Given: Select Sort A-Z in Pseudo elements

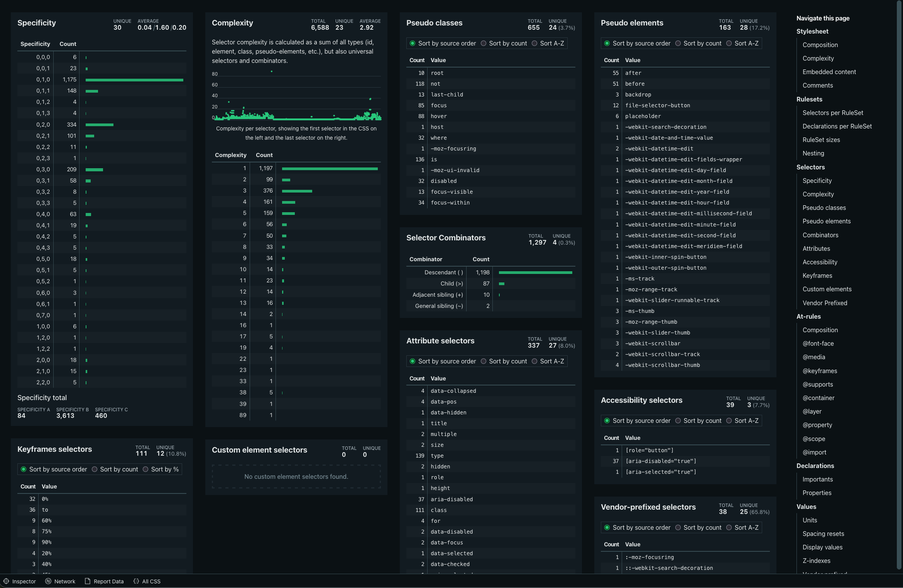Looking at the screenshot, I should click(742, 43).
